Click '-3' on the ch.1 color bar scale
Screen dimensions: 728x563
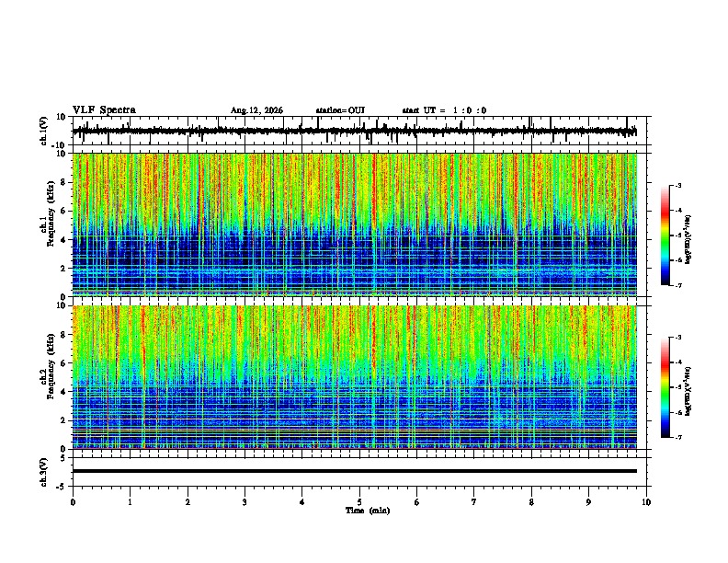click(678, 186)
